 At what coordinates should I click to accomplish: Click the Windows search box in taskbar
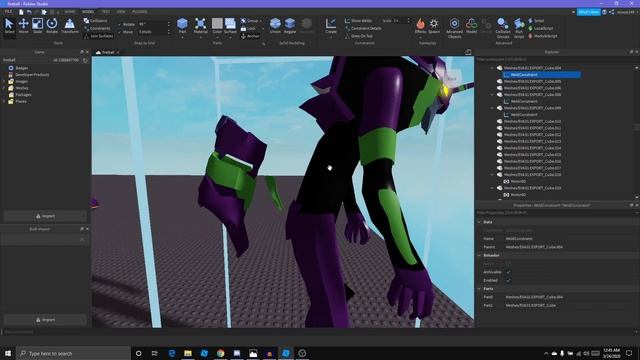[73, 353]
